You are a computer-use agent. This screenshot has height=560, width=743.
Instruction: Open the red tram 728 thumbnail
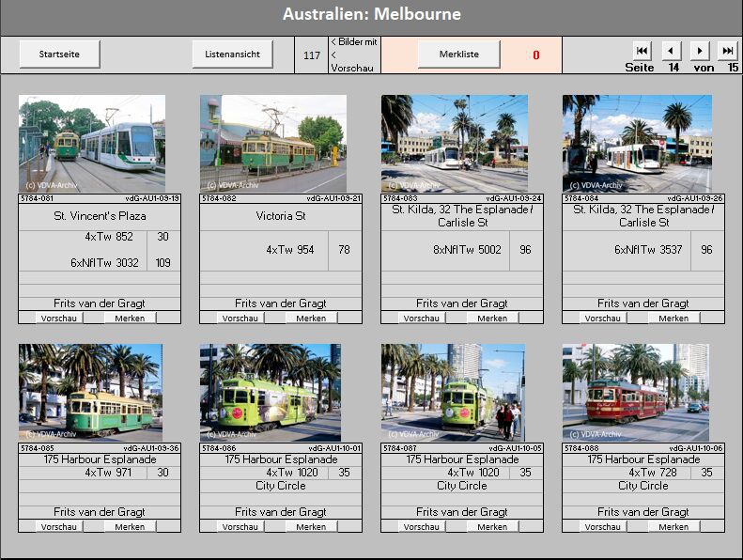click(636, 392)
